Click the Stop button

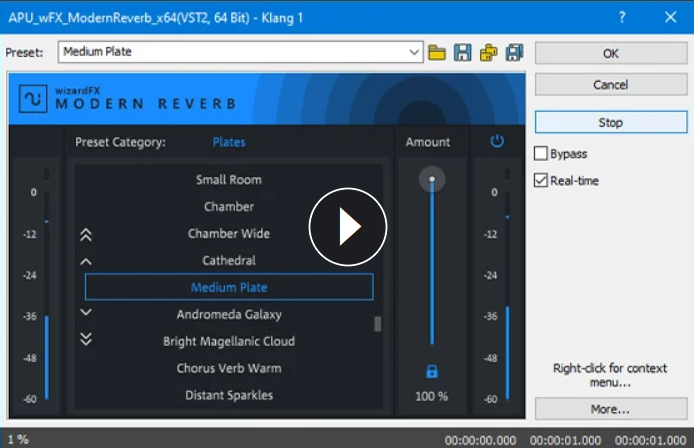[x=611, y=122]
